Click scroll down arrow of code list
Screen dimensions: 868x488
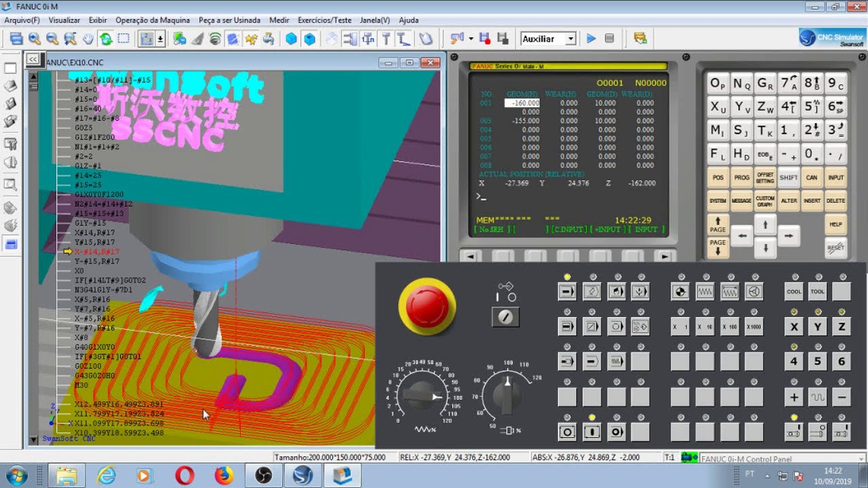point(33,440)
